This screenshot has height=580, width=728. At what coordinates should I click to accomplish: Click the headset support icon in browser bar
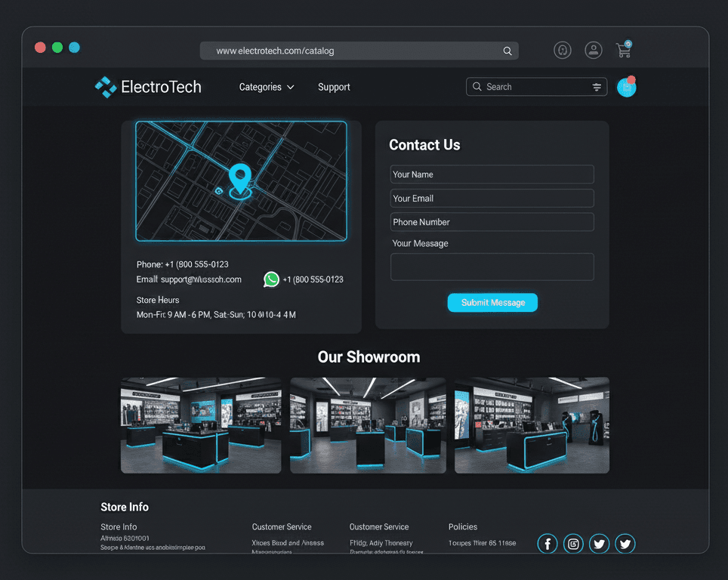562,51
